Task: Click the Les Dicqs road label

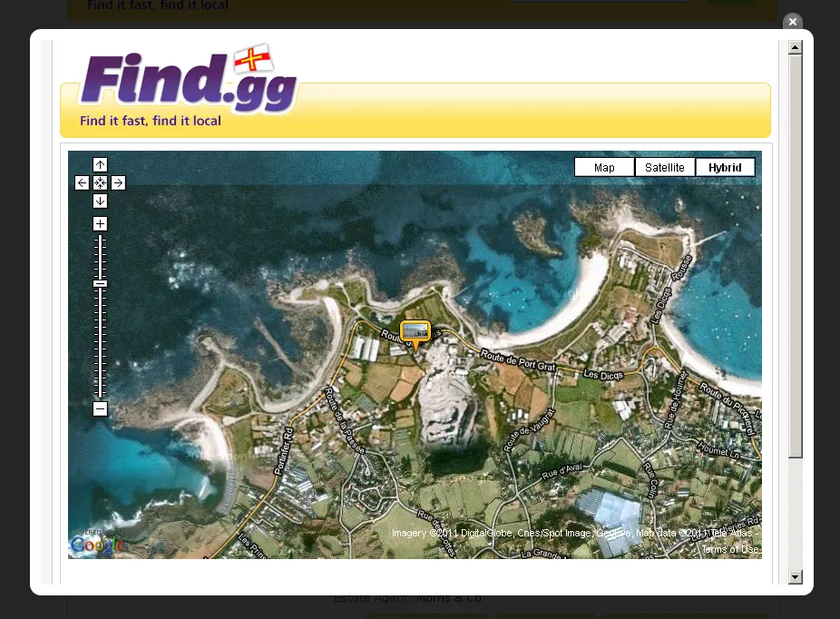Action: click(x=603, y=374)
